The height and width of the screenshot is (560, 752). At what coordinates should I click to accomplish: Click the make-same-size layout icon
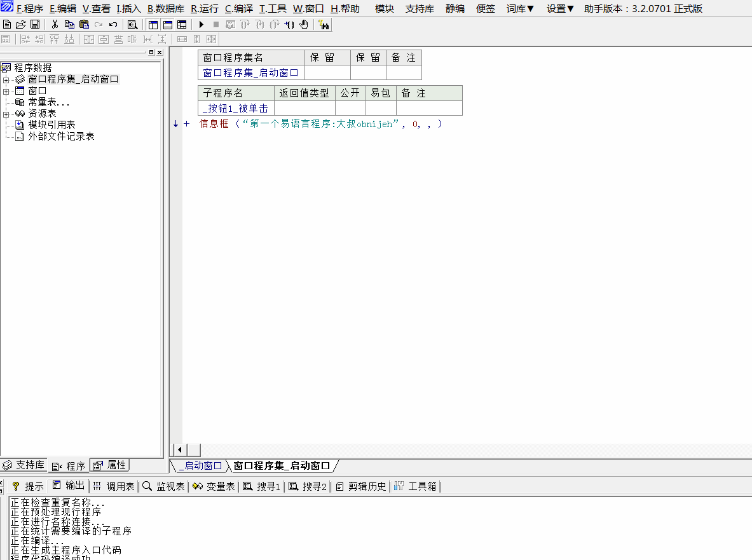[212, 39]
